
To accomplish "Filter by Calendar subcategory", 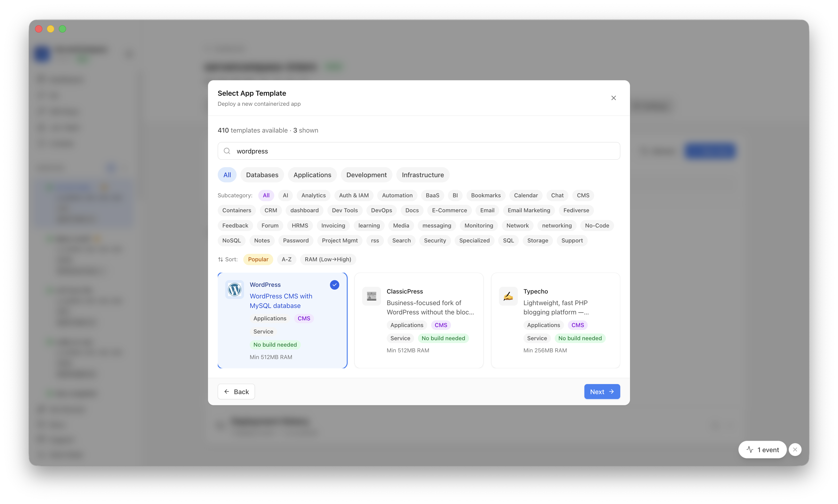I will pos(526,195).
